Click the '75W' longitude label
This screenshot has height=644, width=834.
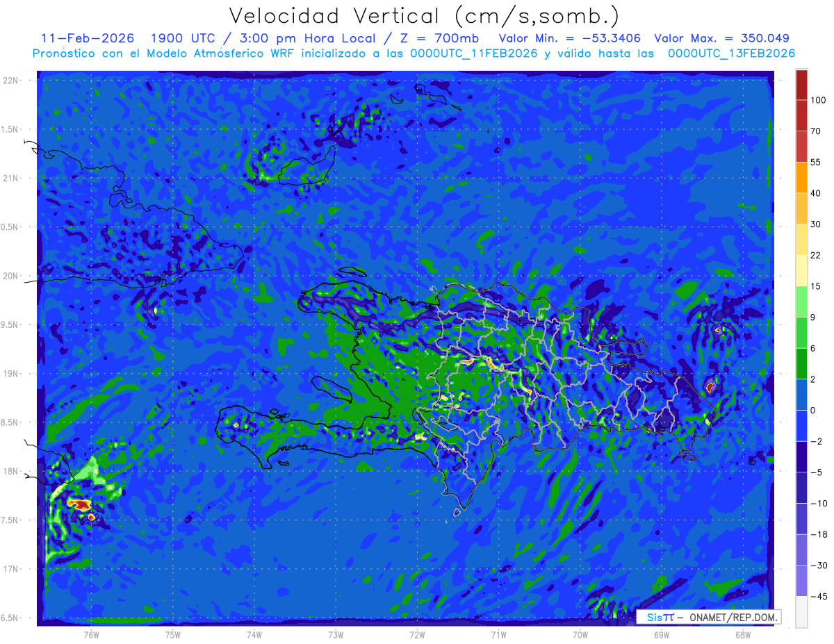click(173, 635)
